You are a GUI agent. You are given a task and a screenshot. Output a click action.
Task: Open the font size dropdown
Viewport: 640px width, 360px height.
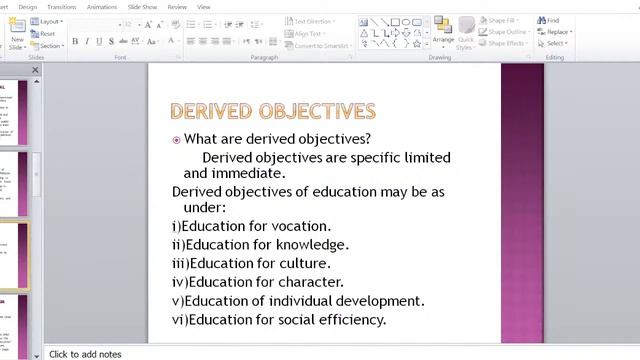(x=139, y=25)
